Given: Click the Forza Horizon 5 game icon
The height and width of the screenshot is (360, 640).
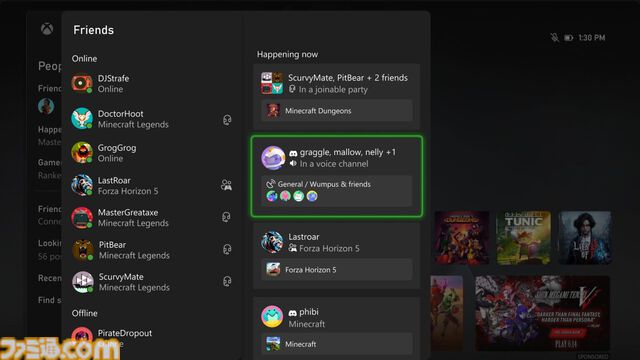Looking at the screenshot, I should [273, 270].
